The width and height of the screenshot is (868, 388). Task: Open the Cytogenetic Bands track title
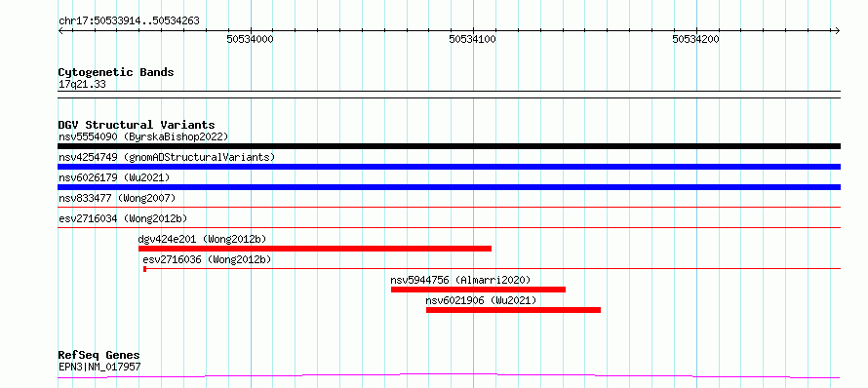116,72
